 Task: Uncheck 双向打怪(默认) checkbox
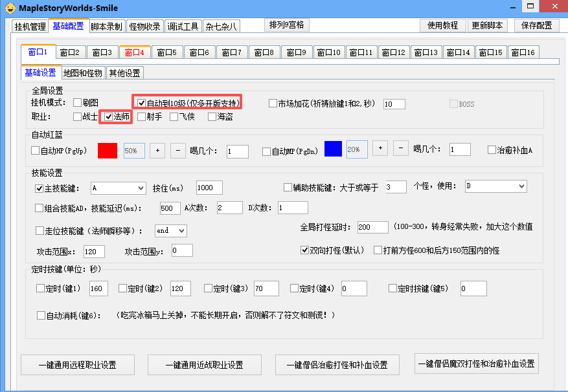pyautogui.click(x=304, y=250)
